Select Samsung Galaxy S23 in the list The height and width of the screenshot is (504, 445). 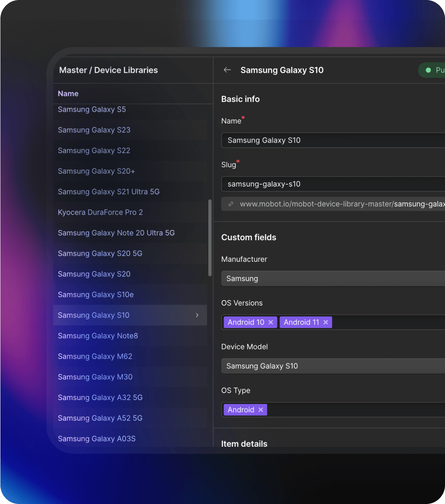pos(130,130)
